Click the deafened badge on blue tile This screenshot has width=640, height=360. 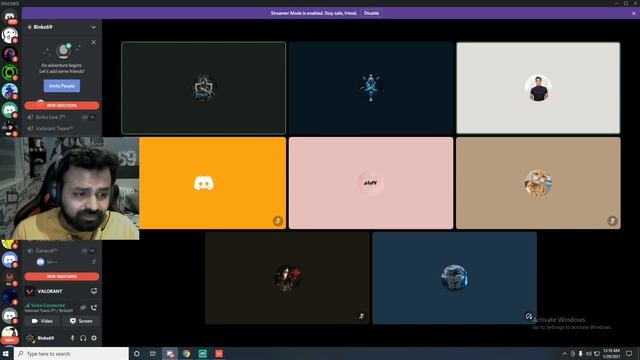(529, 316)
